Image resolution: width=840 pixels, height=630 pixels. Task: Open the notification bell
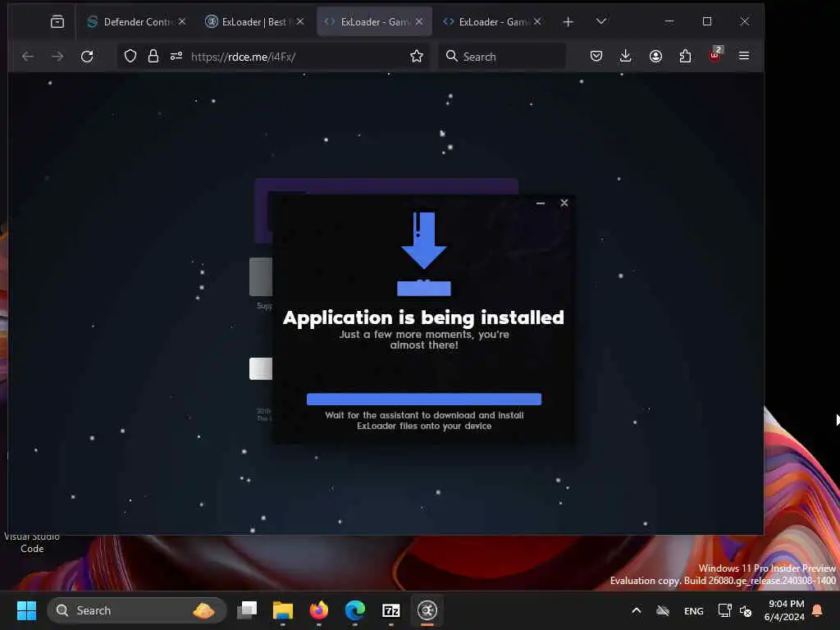click(818, 610)
